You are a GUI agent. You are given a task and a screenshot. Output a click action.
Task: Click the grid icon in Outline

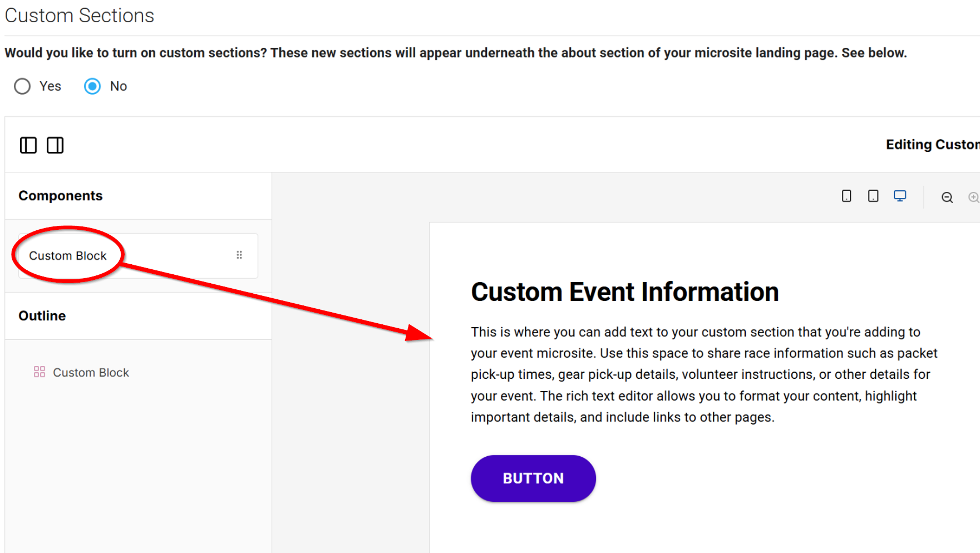point(40,372)
